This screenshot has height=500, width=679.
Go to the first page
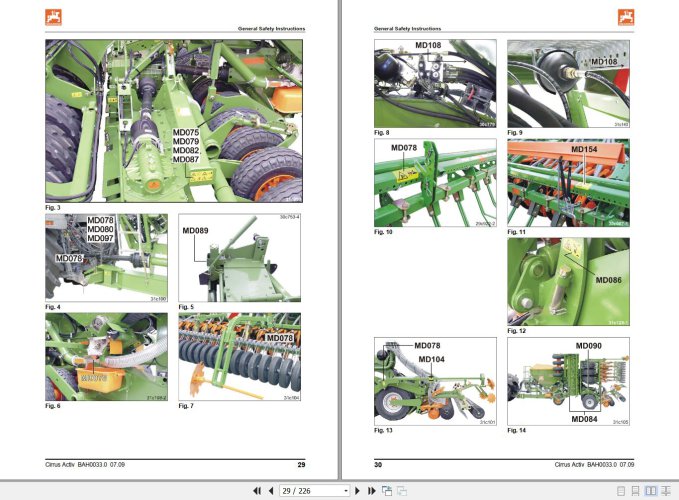(257, 491)
